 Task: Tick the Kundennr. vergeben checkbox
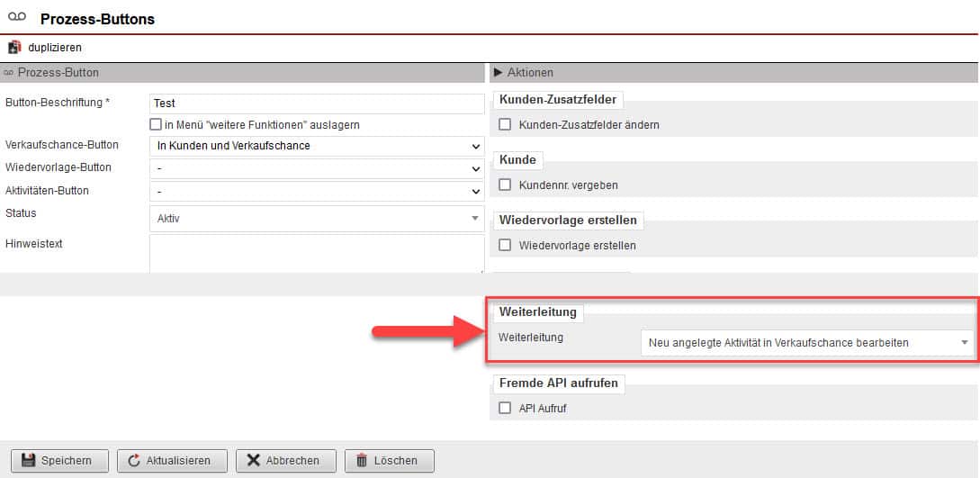pyautogui.click(x=505, y=185)
